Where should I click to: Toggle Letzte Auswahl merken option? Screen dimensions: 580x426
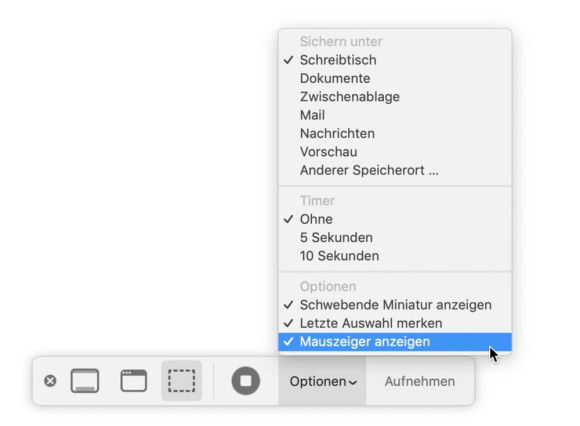pos(395,323)
